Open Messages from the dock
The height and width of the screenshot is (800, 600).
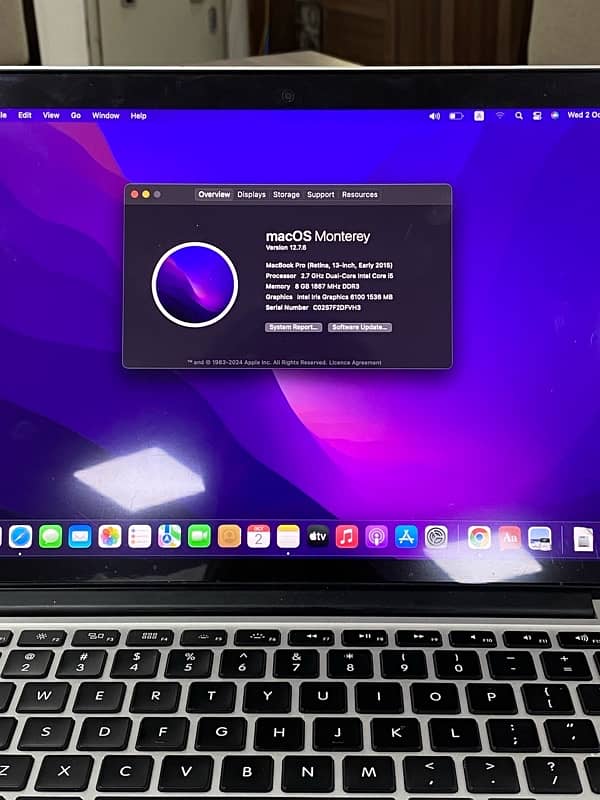coord(50,537)
